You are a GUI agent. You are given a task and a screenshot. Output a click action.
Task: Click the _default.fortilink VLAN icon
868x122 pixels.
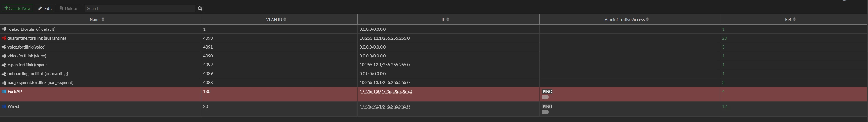[x=4, y=29]
